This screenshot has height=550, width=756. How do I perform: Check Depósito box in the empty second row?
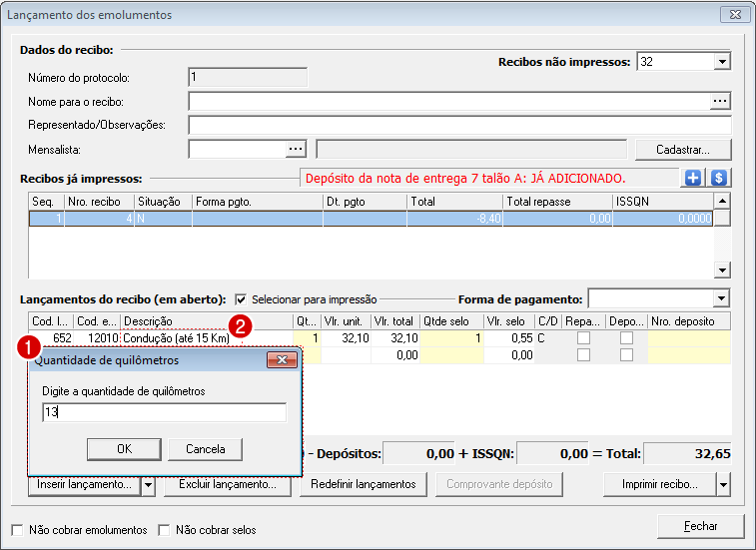626,355
